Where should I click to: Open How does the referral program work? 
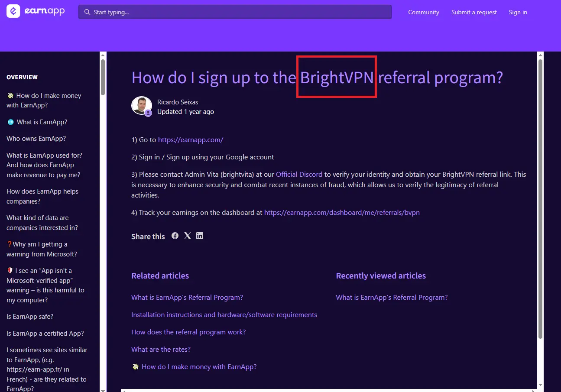click(x=188, y=332)
